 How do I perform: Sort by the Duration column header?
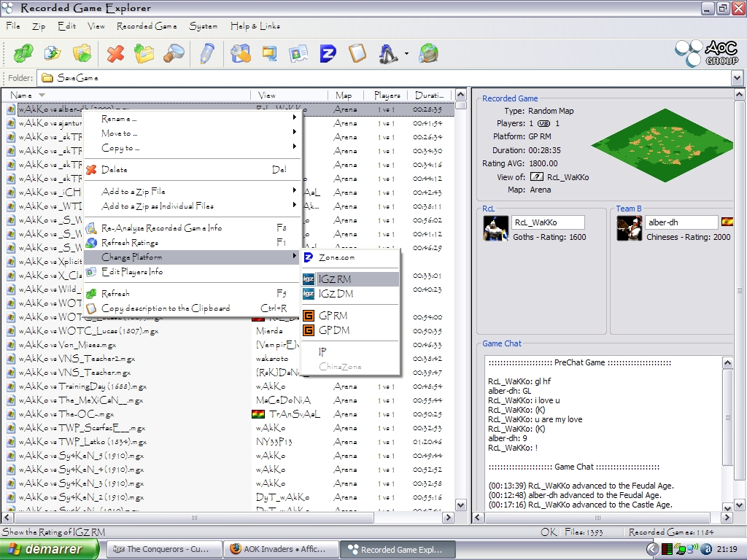click(x=430, y=96)
